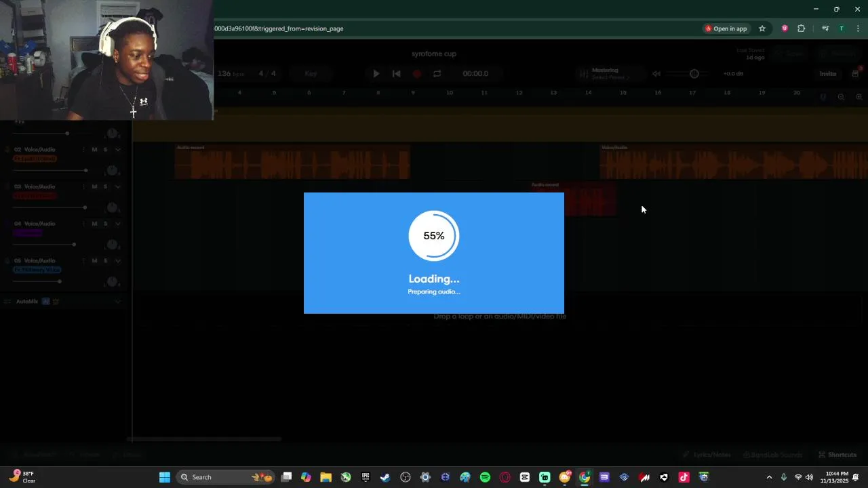Bookmark this page with the star icon
The width and height of the screenshot is (868, 488).
762,28
